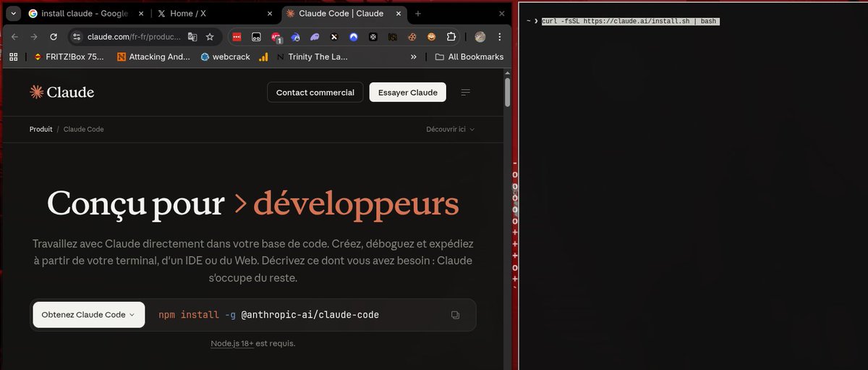Open the apps grid in bookmarks bar
The image size is (868, 370).
tap(14, 56)
